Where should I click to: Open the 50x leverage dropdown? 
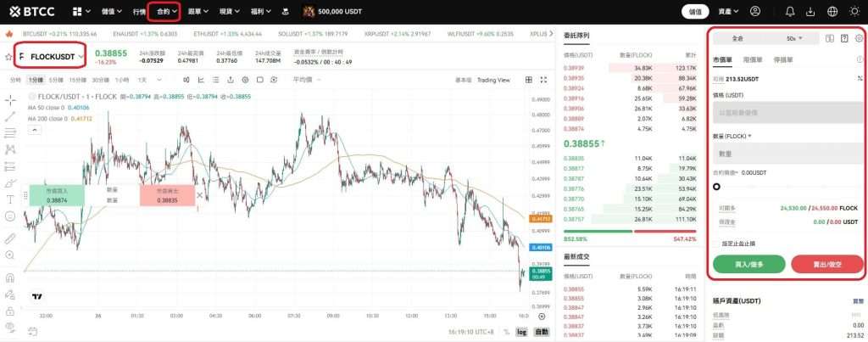794,38
